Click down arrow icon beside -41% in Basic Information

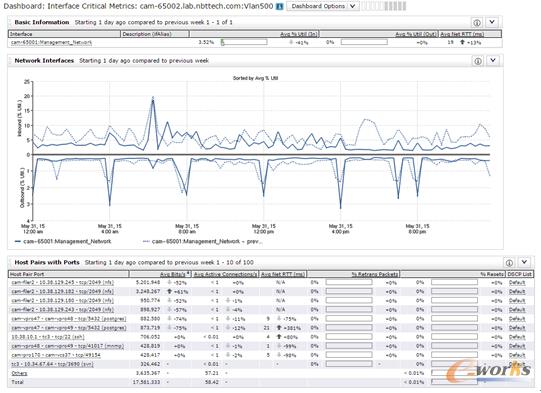click(x=291, y=42)
